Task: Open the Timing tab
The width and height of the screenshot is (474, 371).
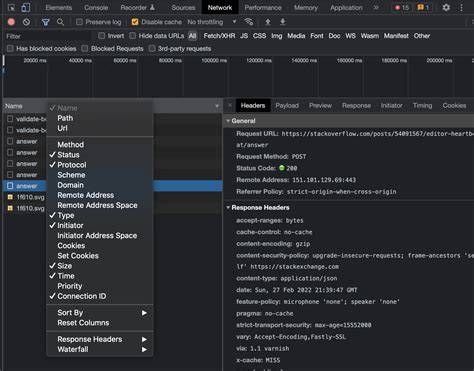Action: [x=422, y=106]
